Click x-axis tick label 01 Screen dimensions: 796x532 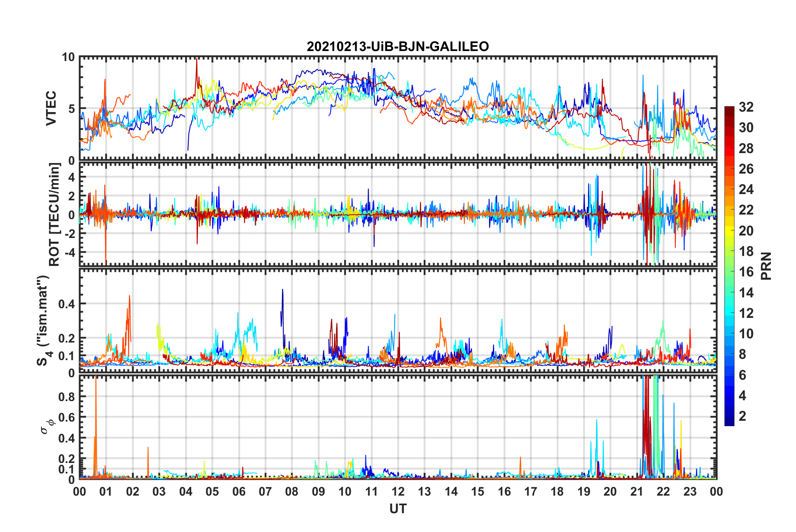[106, 491]
